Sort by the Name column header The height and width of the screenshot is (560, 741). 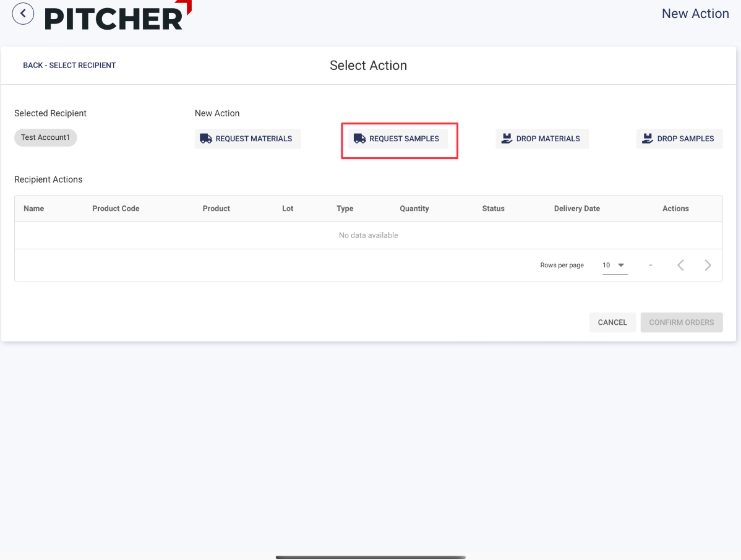coord(34,209)
